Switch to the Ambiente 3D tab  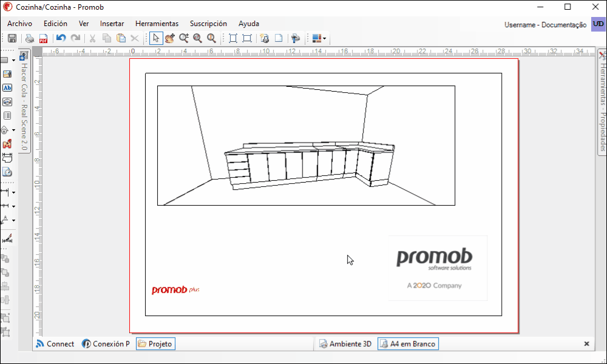click(x=345, y=344)
